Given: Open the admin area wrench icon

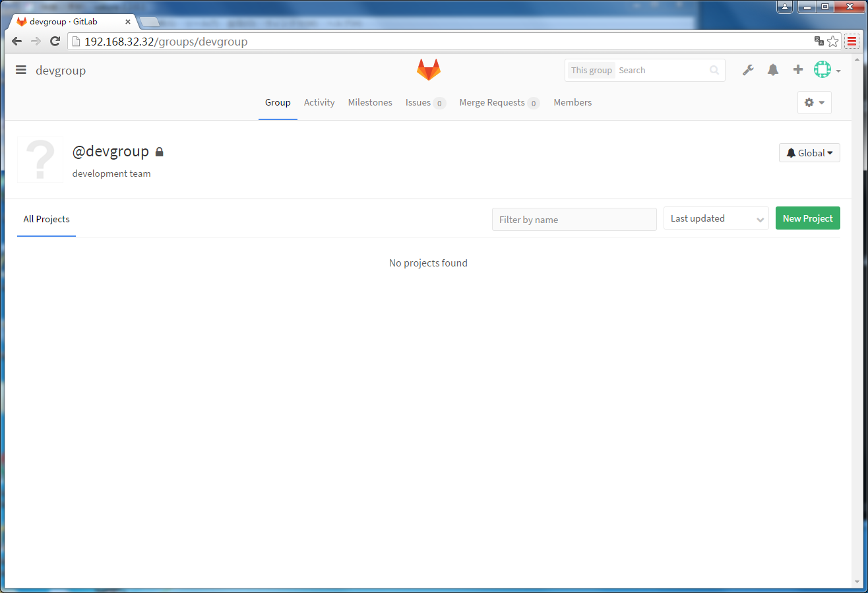Looking at the screenshot, I should [748, 70].
